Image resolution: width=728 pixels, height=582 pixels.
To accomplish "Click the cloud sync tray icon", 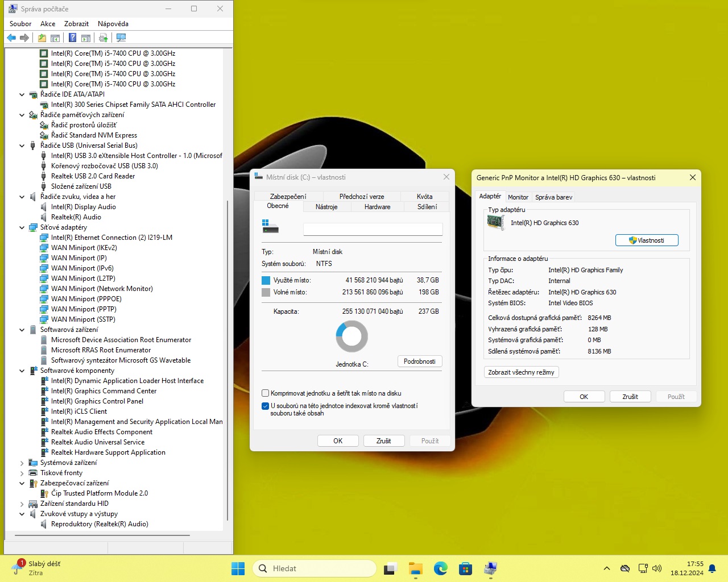I will point(625,568).
